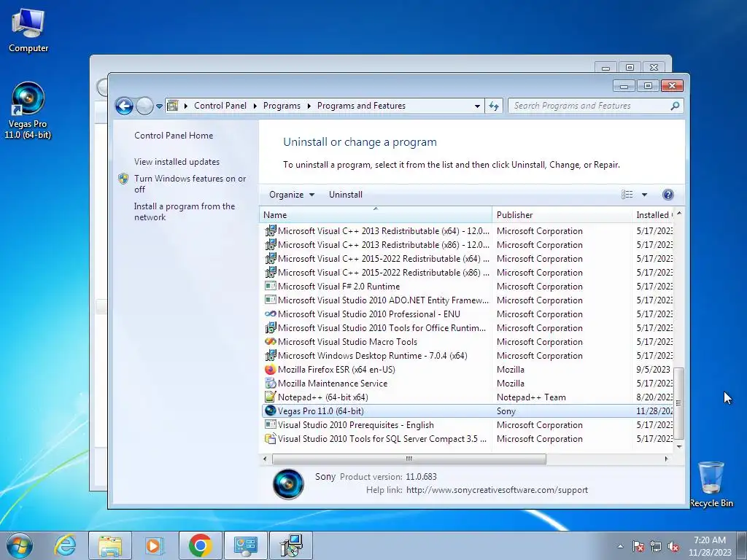Viewport: 747px width, 560px height.
Task: Click the Notepad++ row icon
Action: point(270,397)
